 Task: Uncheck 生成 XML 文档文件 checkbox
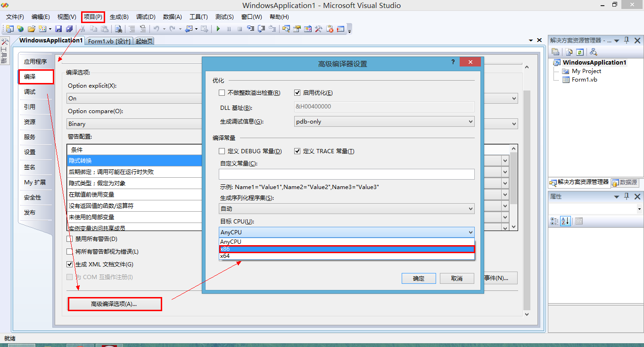[x=70, y=264]
